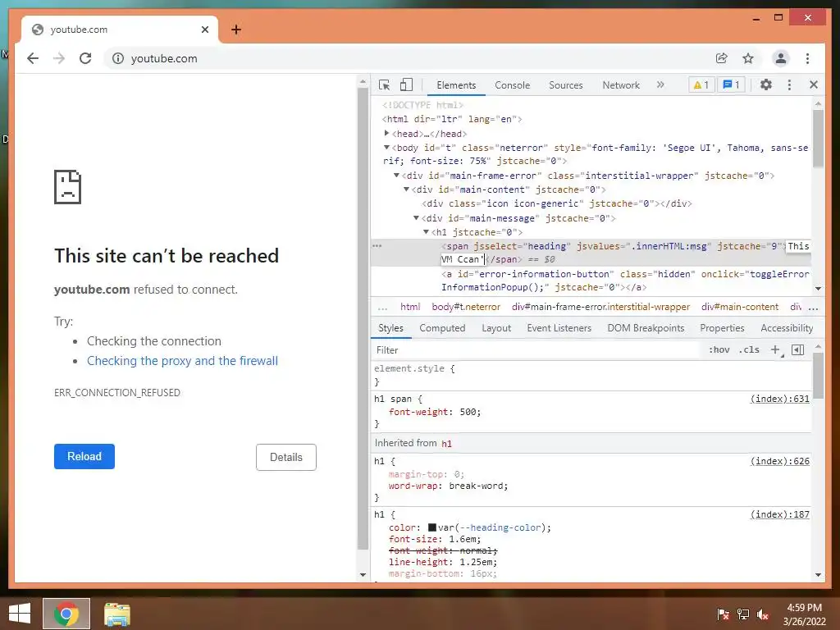Select html in the breadcrumb bar
840x630 pixels.
[x=410, y=307]
